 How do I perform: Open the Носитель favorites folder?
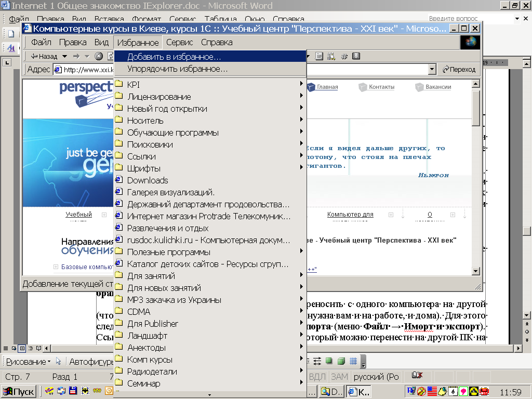point(210,121)
